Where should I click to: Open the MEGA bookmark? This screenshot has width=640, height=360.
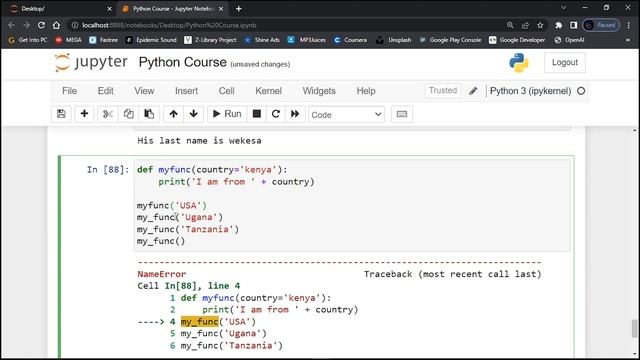coord(69,40)
